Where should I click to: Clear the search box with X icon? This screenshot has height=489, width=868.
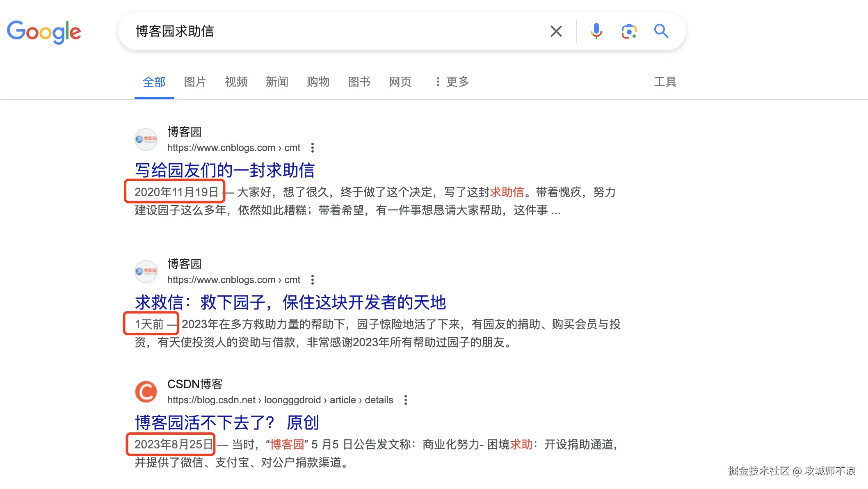556,31
